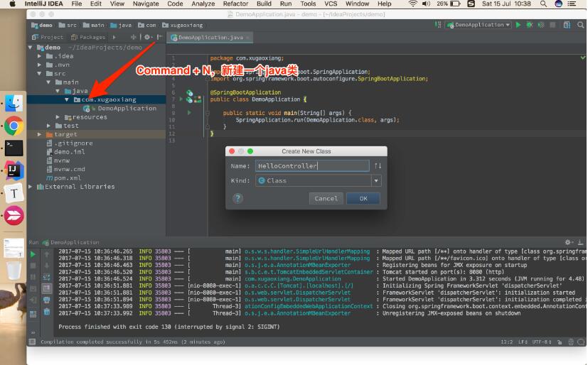Click the LF line separator in status bar
This screenshot has height=365, width=588.
coord(523,342)
